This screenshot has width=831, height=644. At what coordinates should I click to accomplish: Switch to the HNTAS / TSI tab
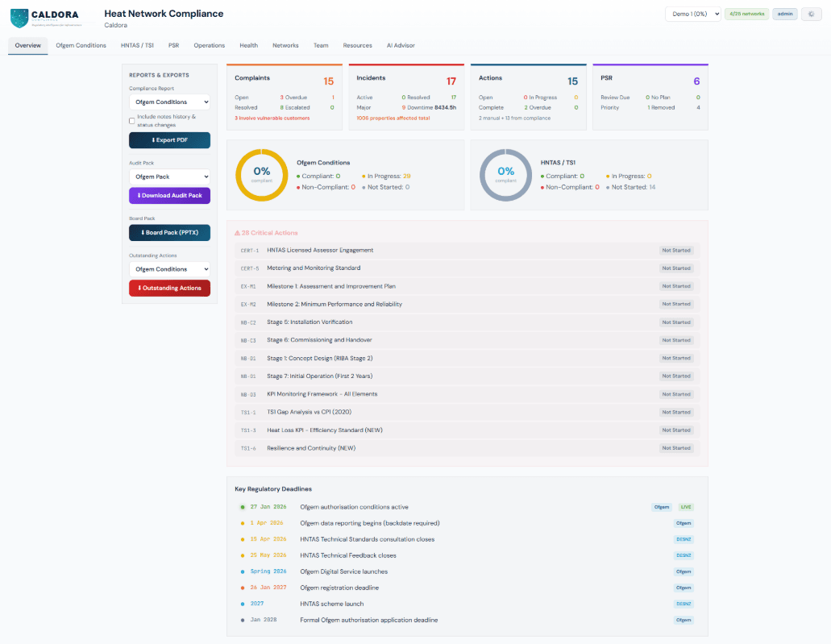pos(137,45)
